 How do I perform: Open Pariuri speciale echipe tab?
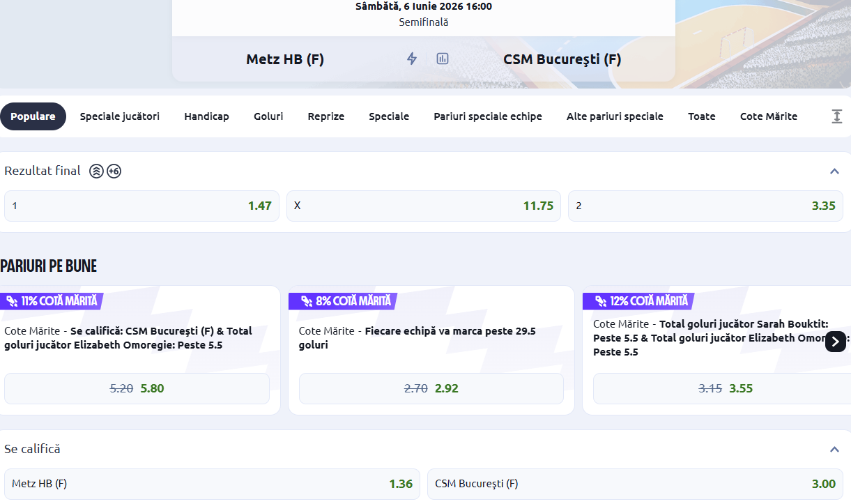click(x=488, y=116)
